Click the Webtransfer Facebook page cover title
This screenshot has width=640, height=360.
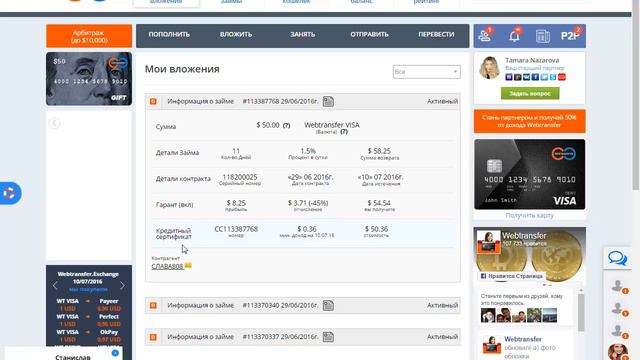click(x=524, y=236)
